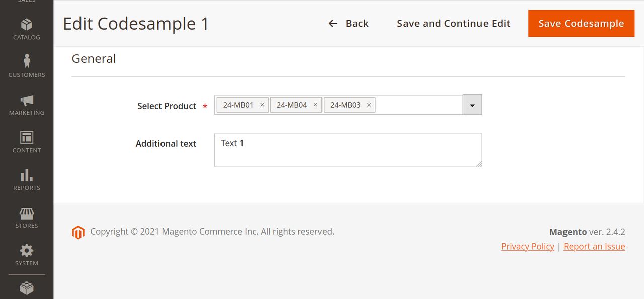The image size is (644, 299).
Task: Click the Save Codesample button
Action: [581, 24]
